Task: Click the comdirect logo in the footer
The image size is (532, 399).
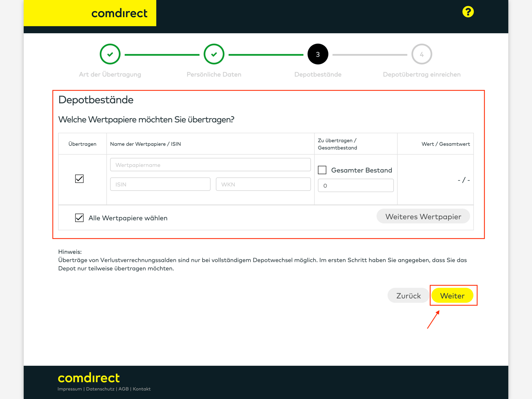Action: tap(88, 378)
